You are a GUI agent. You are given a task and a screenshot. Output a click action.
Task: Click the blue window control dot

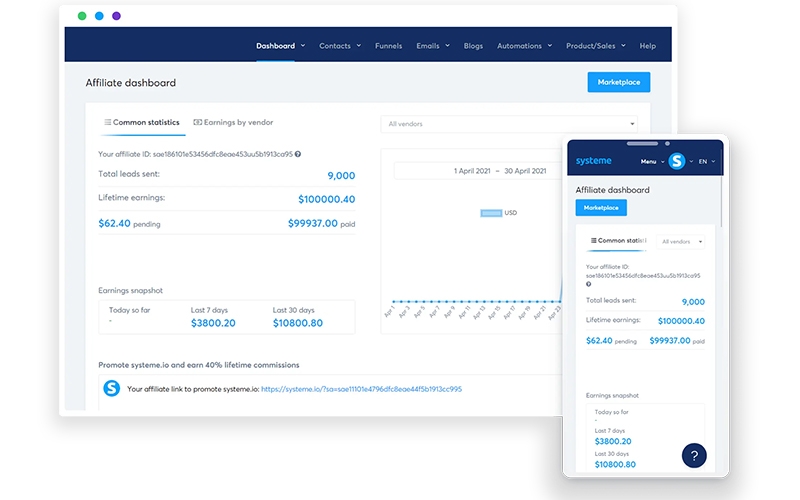(x=99, y=16)
